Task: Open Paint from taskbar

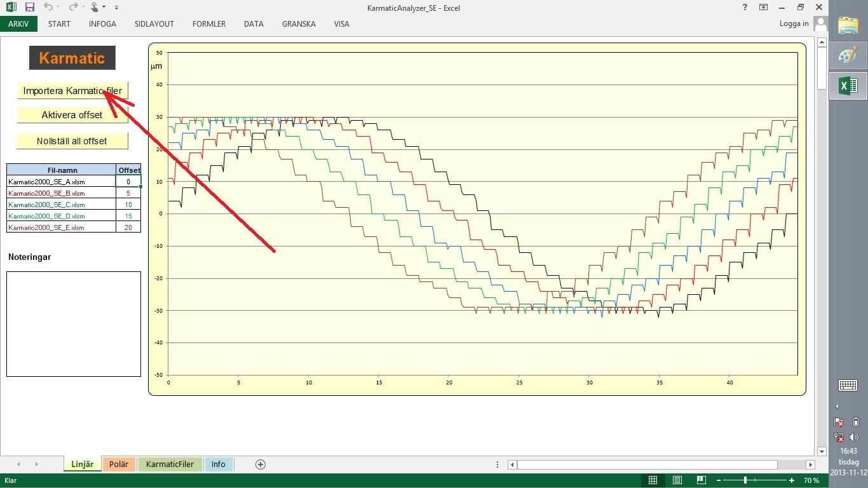Action: pos(848,56)
